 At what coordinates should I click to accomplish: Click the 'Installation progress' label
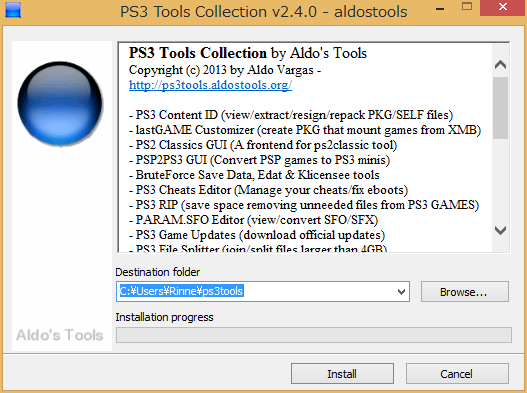point(164,317)
